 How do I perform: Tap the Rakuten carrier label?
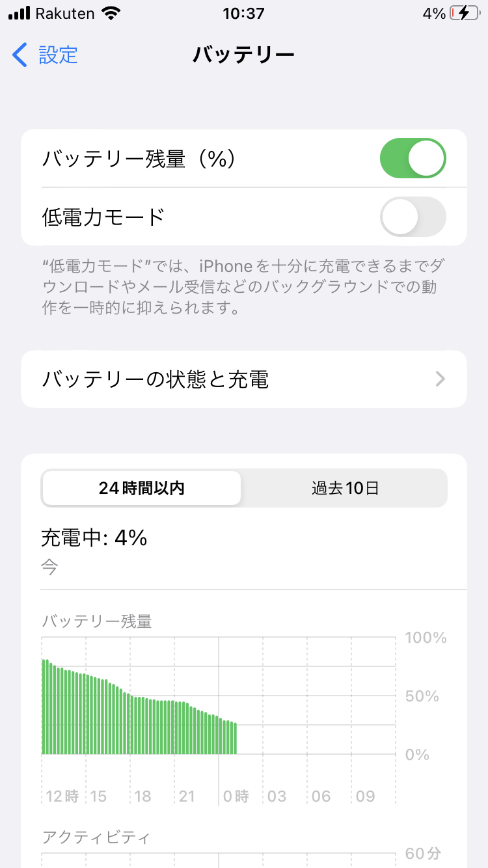coord(65,14)
